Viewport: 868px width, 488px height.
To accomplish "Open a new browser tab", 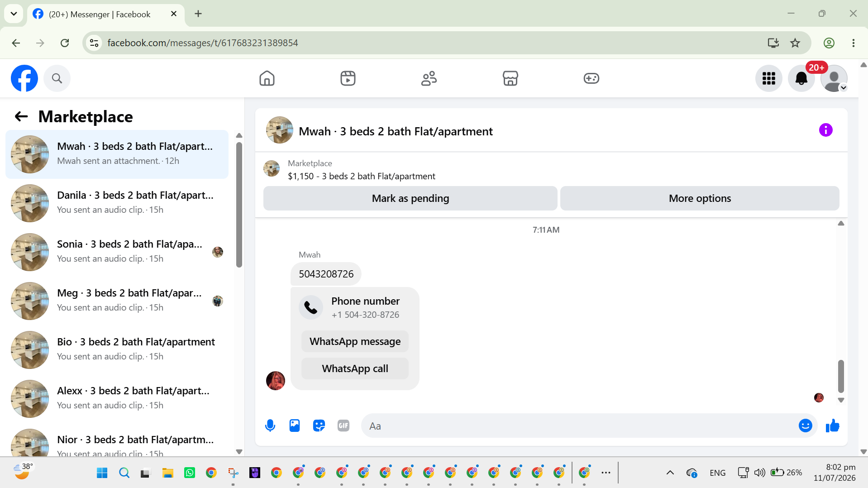I will pos(198,14).
